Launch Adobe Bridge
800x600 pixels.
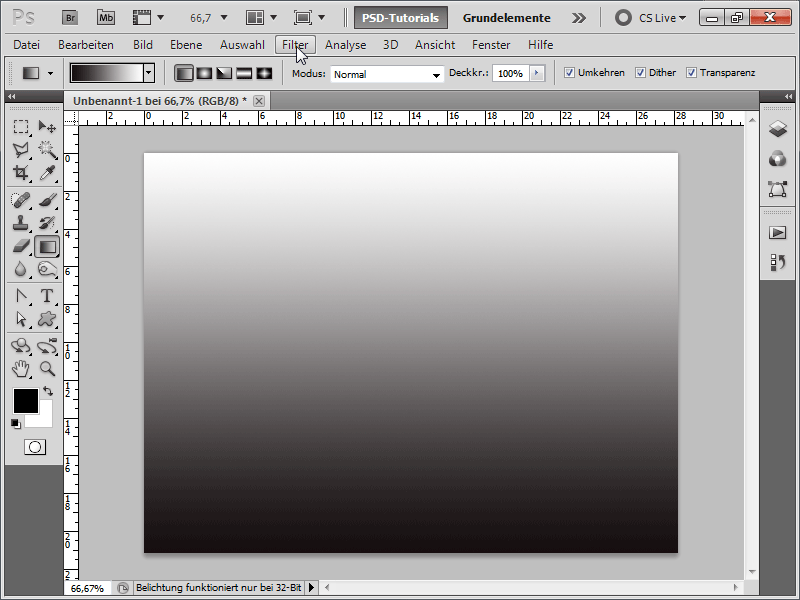click(70, 18)
